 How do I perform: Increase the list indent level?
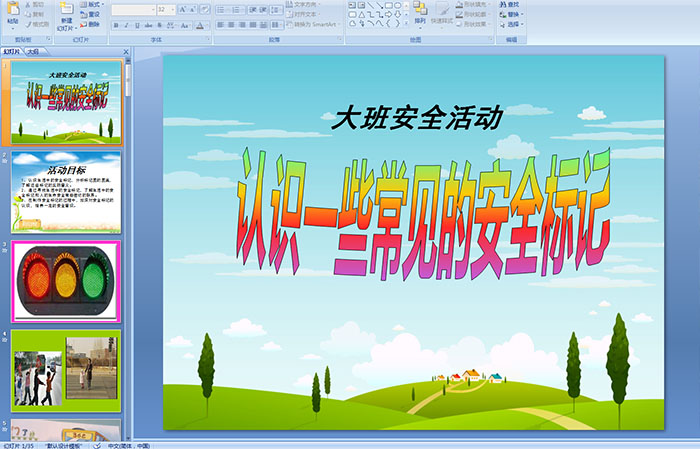263,9
